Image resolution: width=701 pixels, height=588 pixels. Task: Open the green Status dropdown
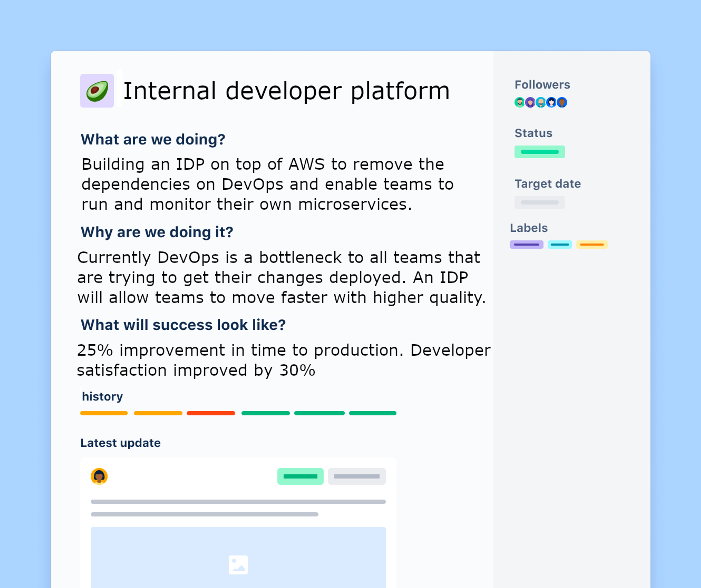point(539,152)
